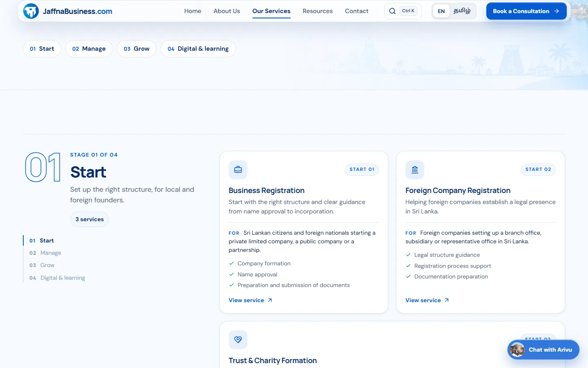588x368 pixels.
Task: Go to the Resources menu
Action: click(318, 11)
